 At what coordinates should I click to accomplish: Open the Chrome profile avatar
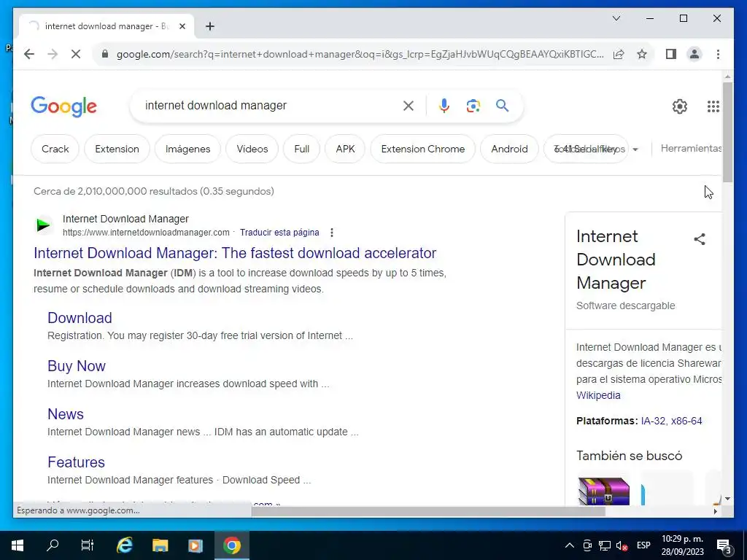click(x=694, y=54)
